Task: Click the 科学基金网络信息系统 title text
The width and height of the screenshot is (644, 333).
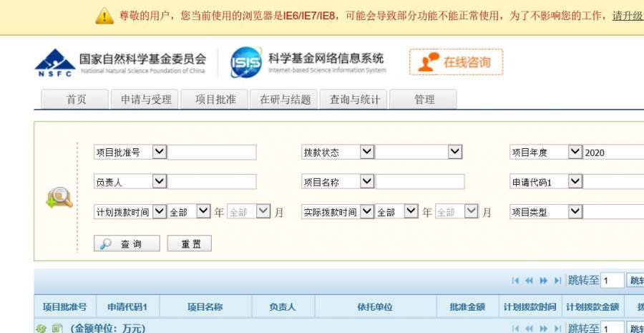Action: pyautogui.click(x=326, y=58)
